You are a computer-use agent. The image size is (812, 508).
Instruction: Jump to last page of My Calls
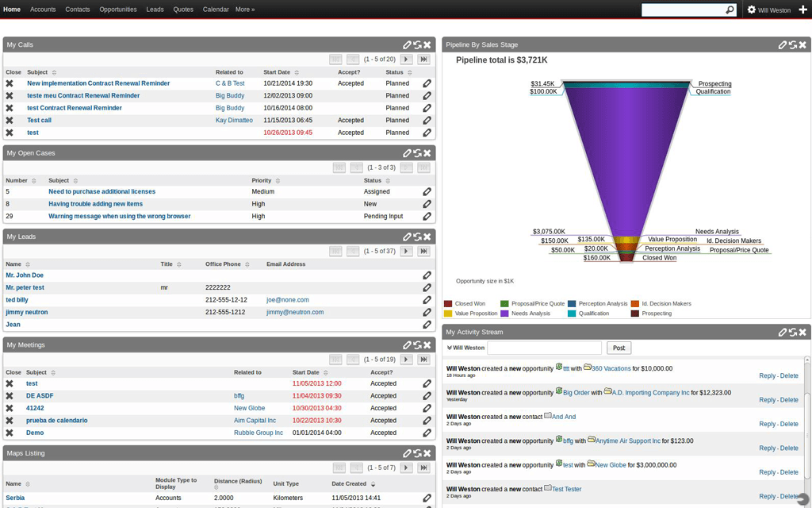(424, 60)
